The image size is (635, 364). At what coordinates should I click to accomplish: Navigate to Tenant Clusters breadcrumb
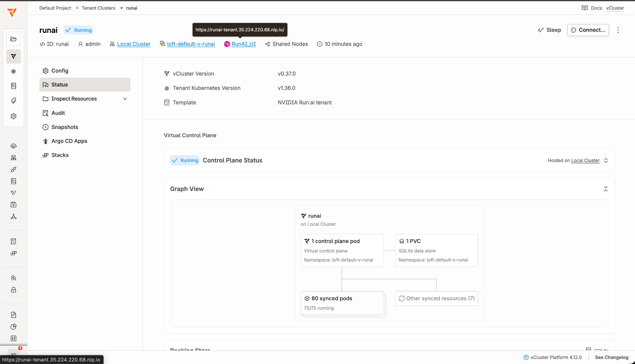(98, 8)
